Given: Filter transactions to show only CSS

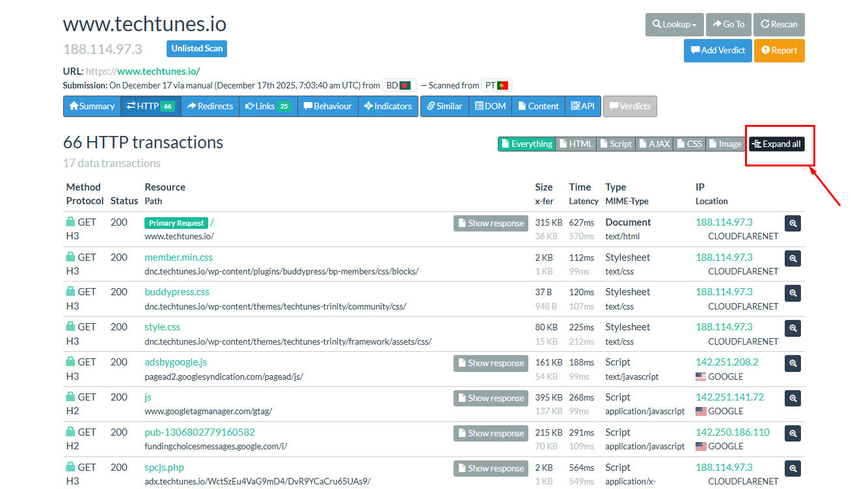Looking at the screenshot, I should [x=689, y=144].
